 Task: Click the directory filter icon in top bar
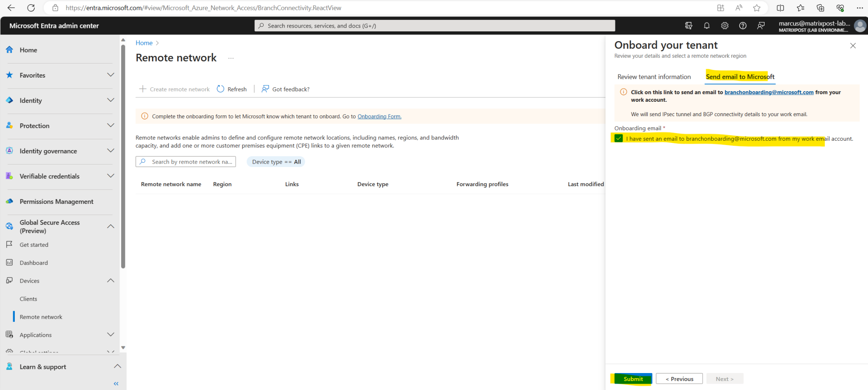coord(689,25)
